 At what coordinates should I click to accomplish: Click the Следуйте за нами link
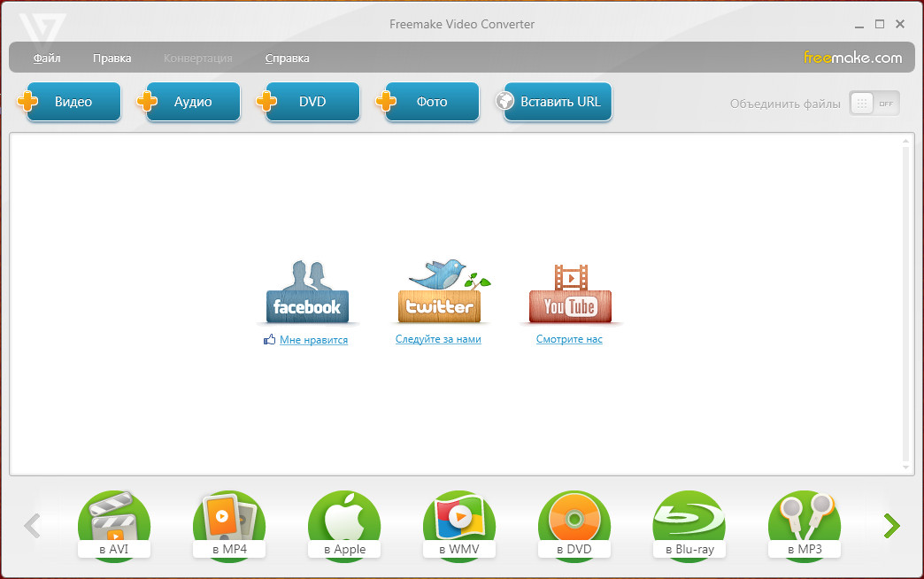[x=438, y=340]
